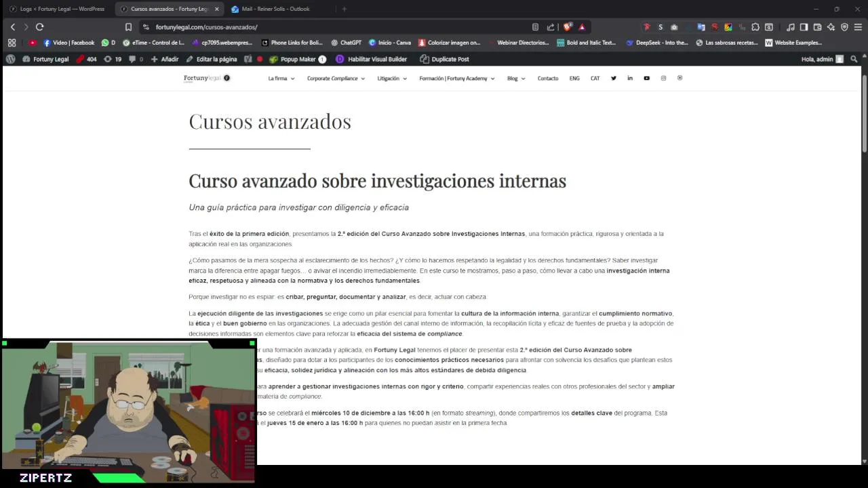Open the 19 updates indicator
Image resolution: width=868 pixels, height=488 pixels.
pyautogui.click(x=113, y=59)
